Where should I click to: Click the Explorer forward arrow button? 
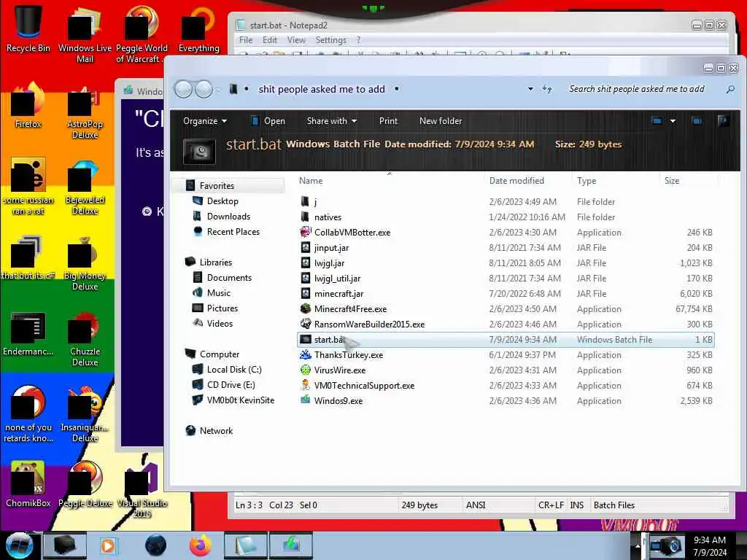[204, 89]
